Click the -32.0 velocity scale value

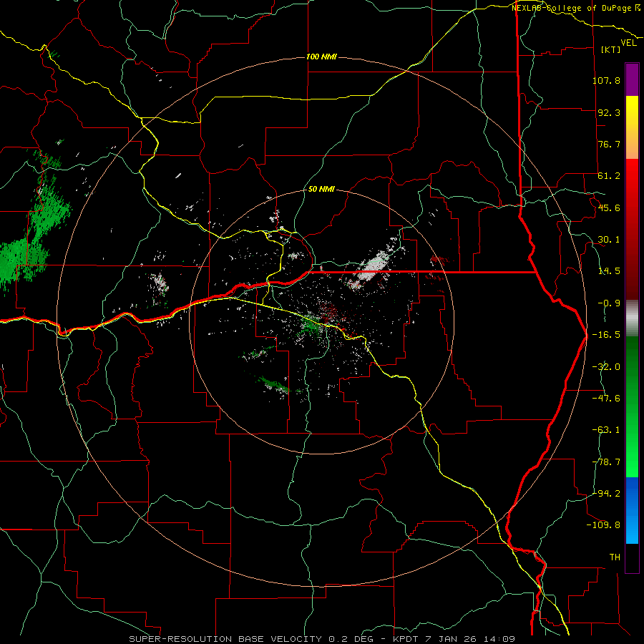point(606,367)
